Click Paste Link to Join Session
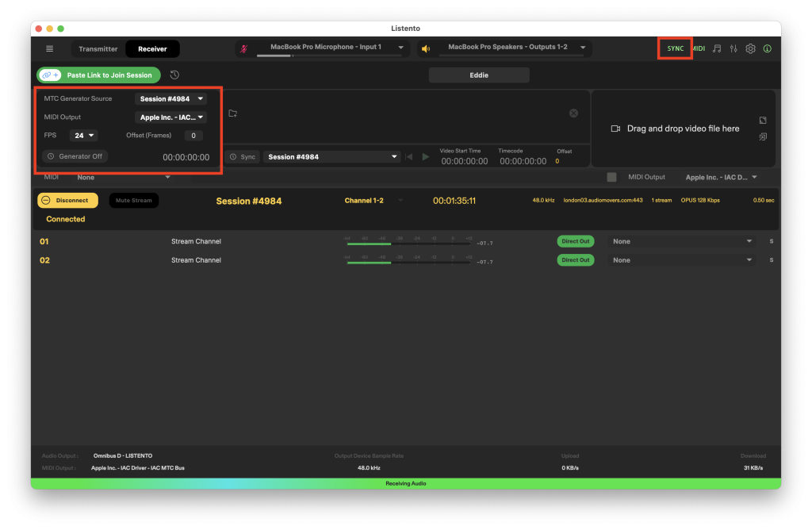Screen dimensions: 812x530 click(x=98, y=75)
